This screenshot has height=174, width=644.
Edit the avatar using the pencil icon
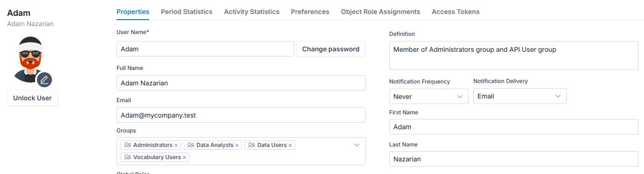click(x=44, y=80)
